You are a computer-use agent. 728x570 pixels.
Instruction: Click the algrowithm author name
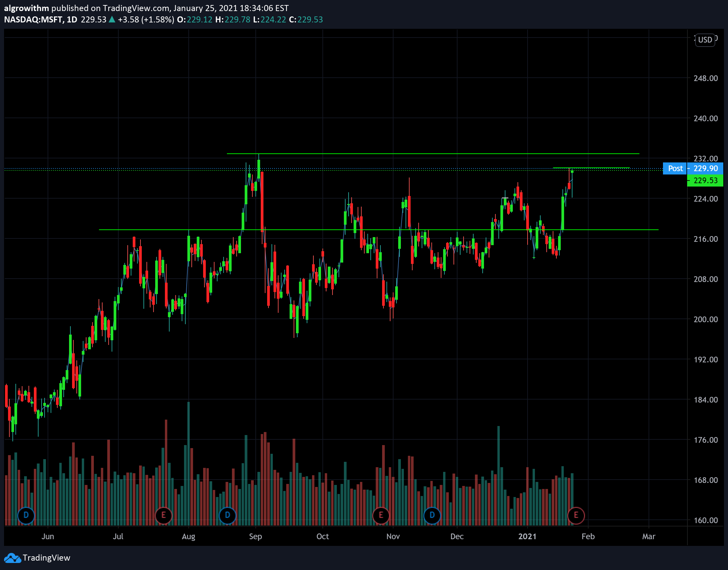click(26, 8)
